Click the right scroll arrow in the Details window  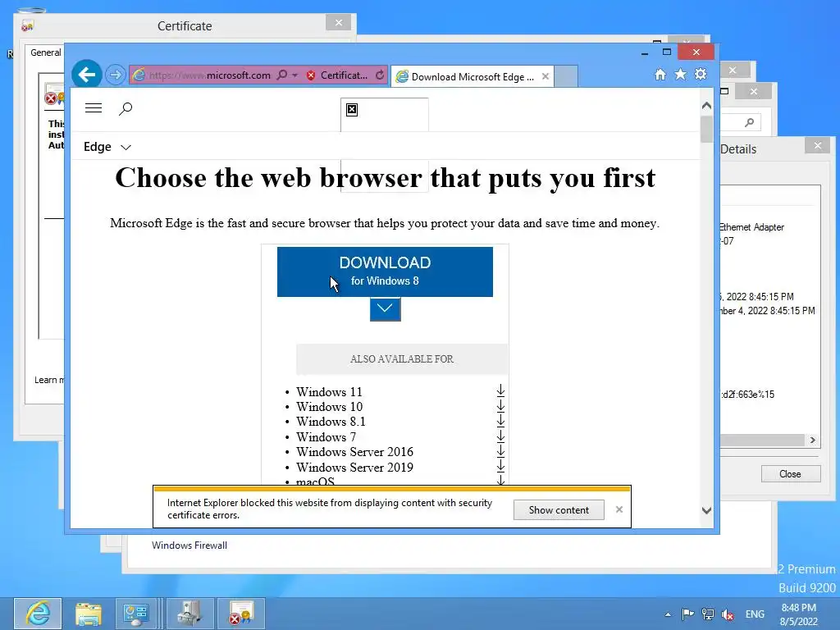pyautogui.click(x=813, y=440)
